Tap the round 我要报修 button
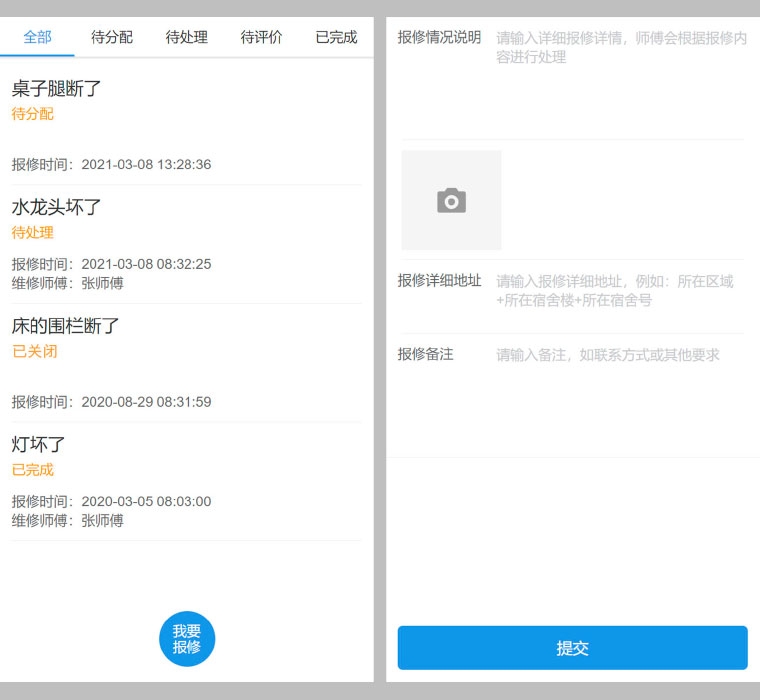The image size is (760, 700). [187, 638]
